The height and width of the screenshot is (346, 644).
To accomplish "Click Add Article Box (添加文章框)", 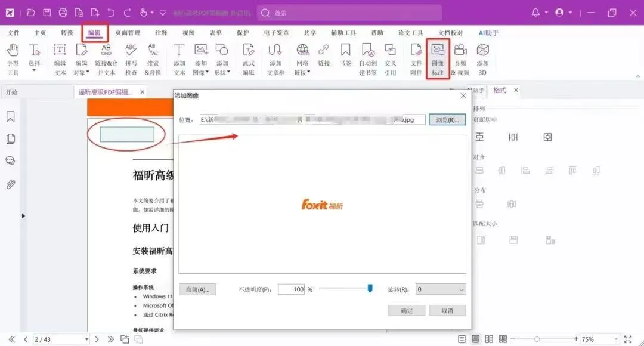I will click(275, 60).
